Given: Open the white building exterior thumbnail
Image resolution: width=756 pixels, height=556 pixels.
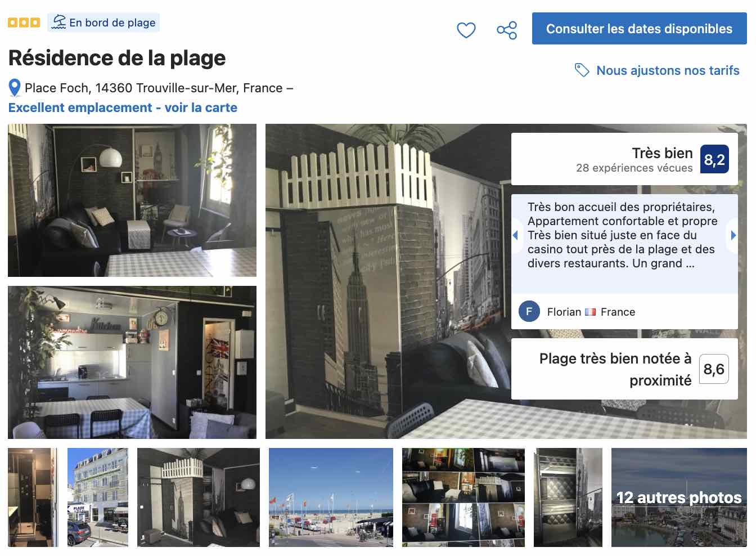Looking at the screenshot, I should [98, 497].
